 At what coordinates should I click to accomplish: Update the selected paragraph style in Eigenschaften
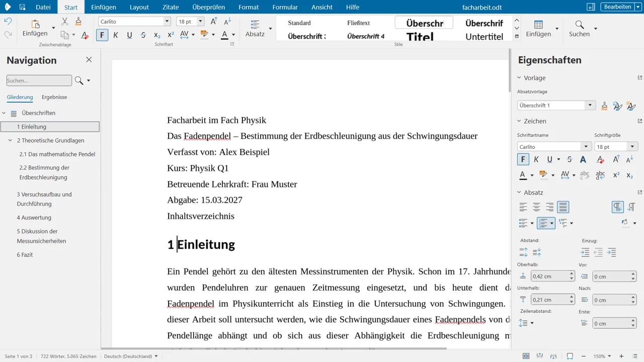click(618, 106)
